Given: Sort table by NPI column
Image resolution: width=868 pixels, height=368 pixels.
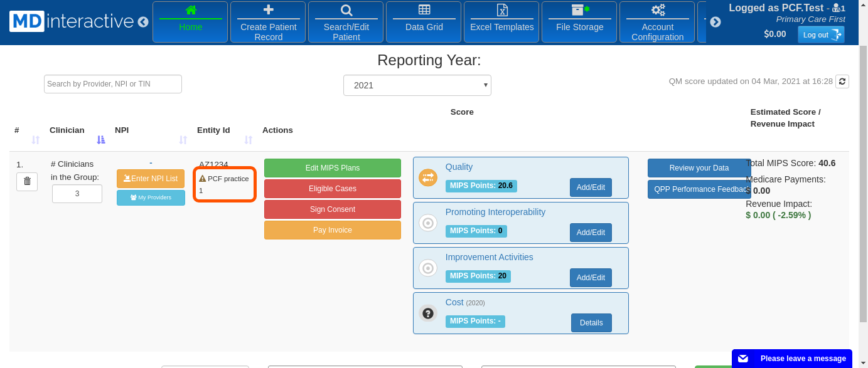Looking at the screenshot, I should [x=183, y=140].
